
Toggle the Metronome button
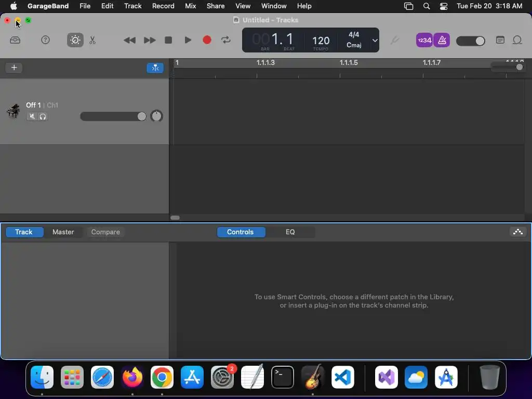pos(442,40)
